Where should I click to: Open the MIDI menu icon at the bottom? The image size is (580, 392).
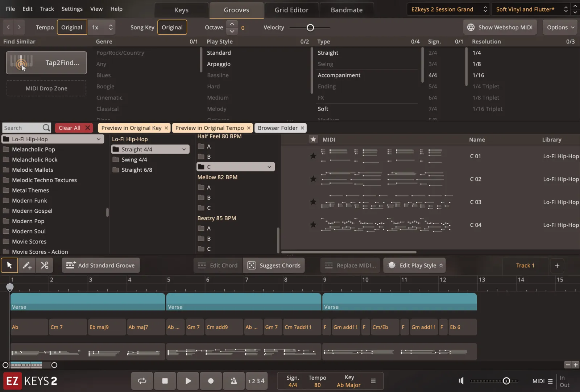click(550, 381)
